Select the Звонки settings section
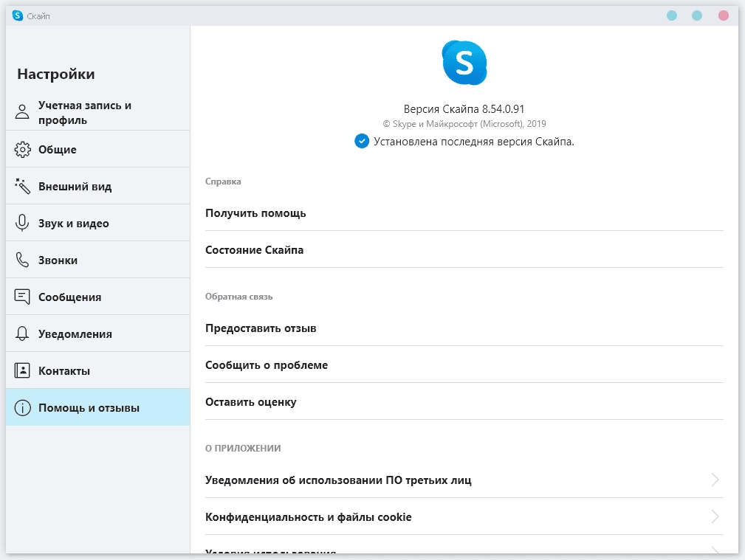 [x=98, y=260]
